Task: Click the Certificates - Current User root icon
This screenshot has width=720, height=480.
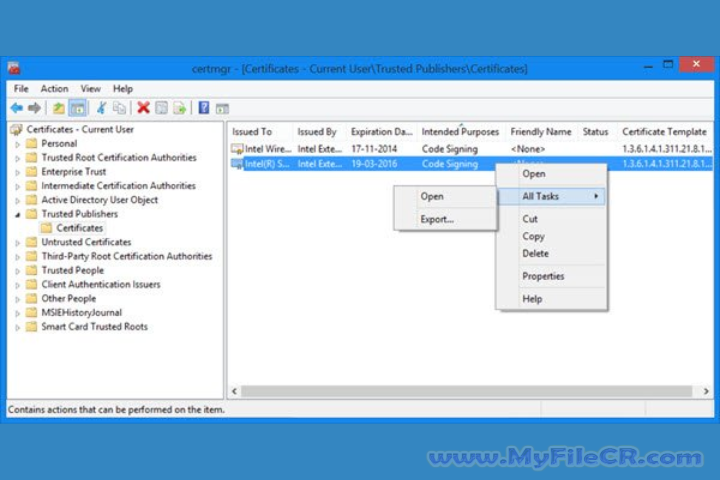Action: tap(17, 130)
